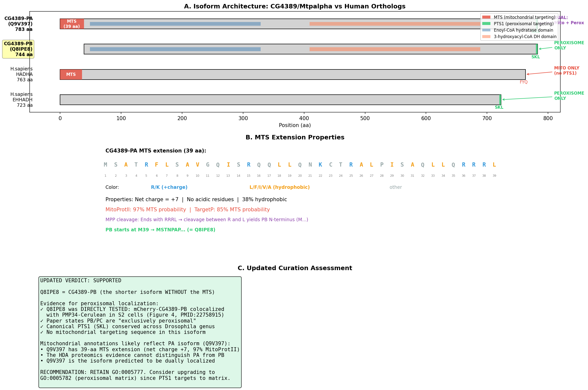
Task: Click the blue 'R/K (+charge)' color key
Action: [169, 187]
